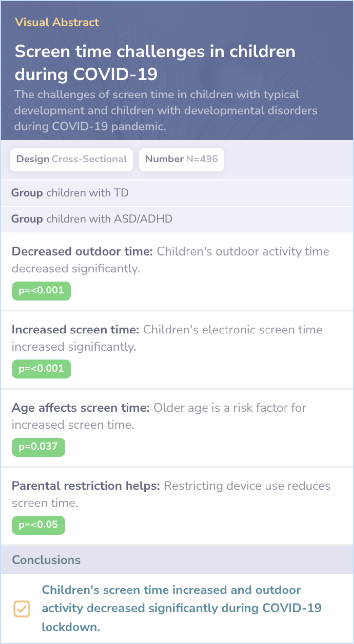Image resolution: width=354 pixels, height=644 pixels.
Task: Select the Increased screen time finding
Action: pos(177,350)
